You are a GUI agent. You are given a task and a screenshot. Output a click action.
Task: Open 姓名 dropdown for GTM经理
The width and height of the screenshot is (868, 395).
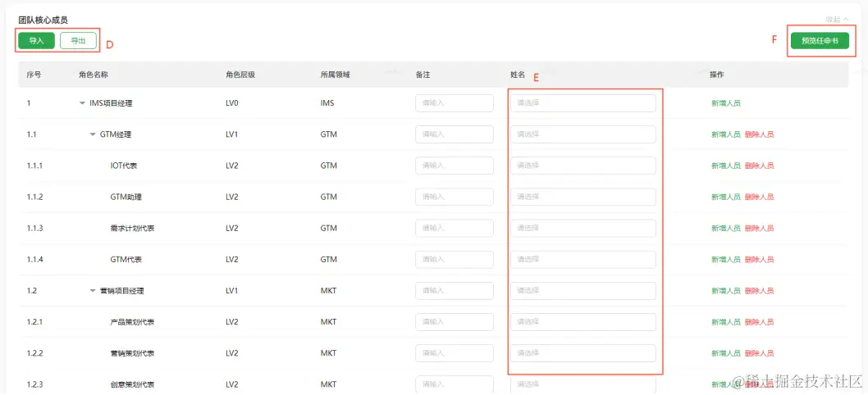pos(583,134)
